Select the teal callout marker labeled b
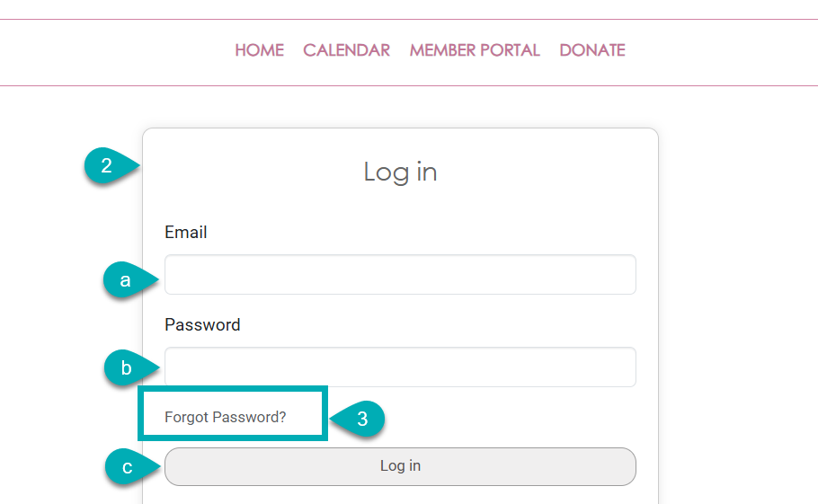Viewport: 818px width, 504px height. point(128,367)
